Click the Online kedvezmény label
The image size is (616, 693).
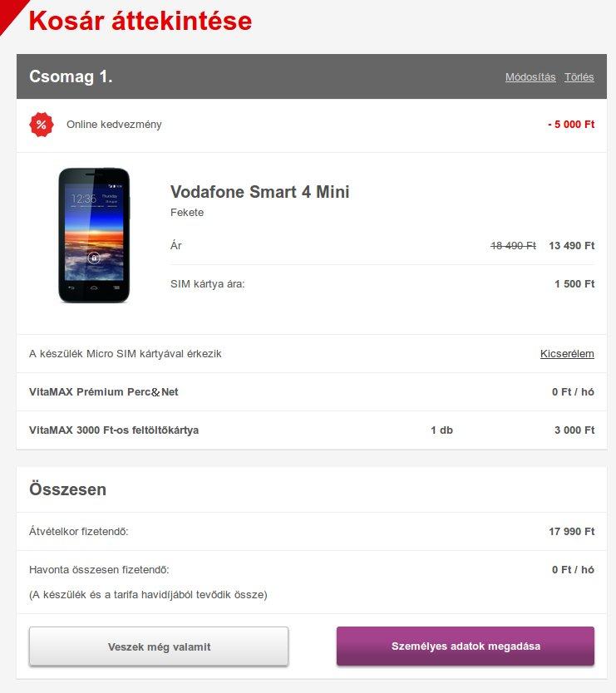coord(114,125)
